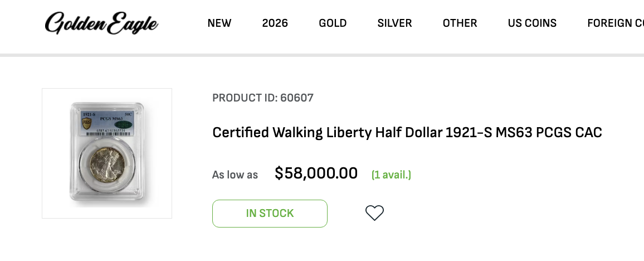Navigate to US COINS section

click(532, 23)
